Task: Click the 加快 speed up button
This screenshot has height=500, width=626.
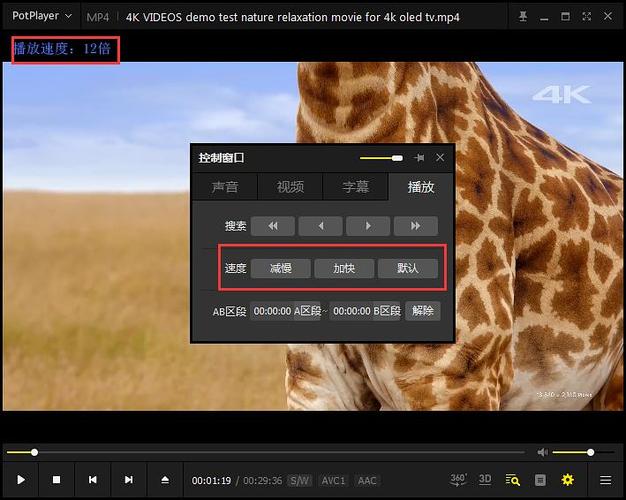Action: (x=344, y=268)
